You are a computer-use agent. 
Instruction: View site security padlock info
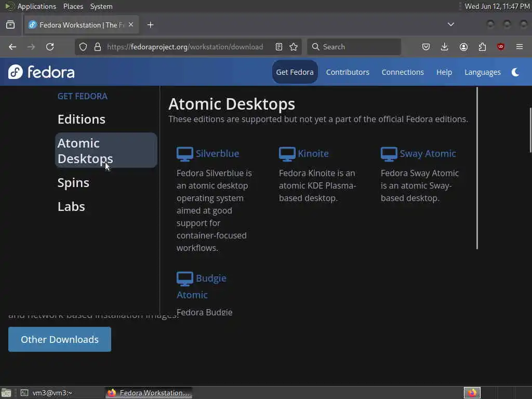(98, 47)
